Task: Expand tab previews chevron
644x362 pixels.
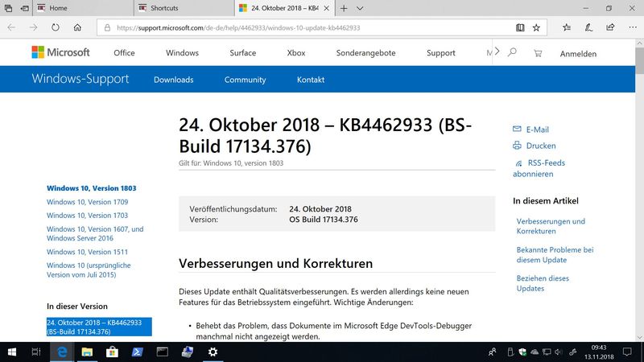Action: tap(360, 8)
